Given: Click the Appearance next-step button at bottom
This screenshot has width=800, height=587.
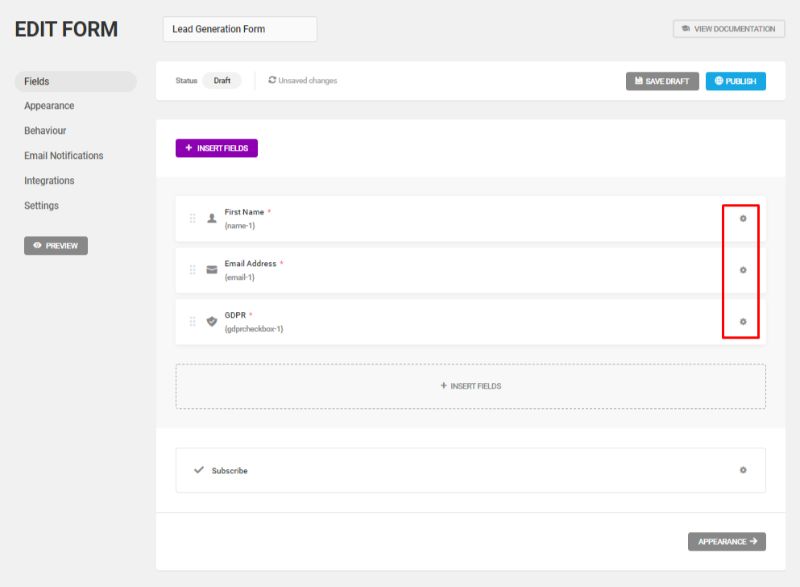Looking at the screenshot, I should (x=727, y=542).
